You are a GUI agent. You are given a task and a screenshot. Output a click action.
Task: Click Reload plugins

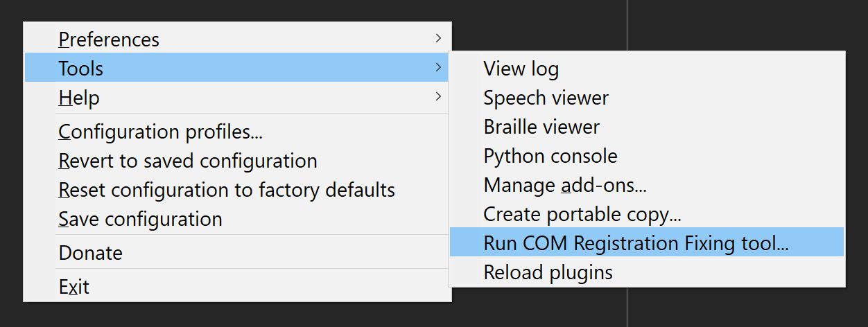pyautogui.click(x=548, y=272)
